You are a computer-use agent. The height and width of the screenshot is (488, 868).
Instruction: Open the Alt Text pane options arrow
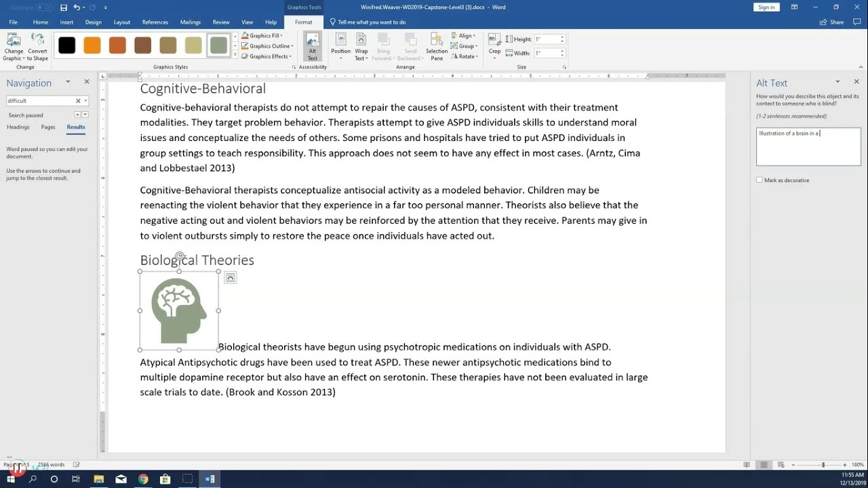[x=837, y=82]
